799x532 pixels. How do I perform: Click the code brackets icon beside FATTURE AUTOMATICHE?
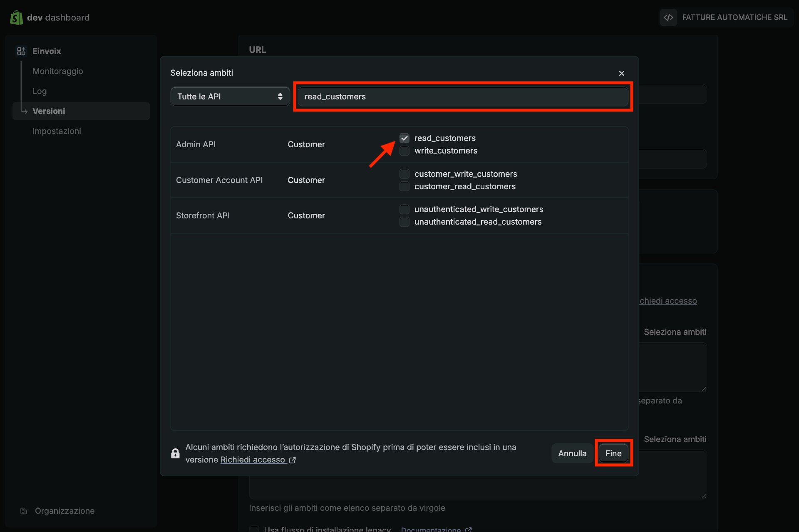[x=668, y=17]
